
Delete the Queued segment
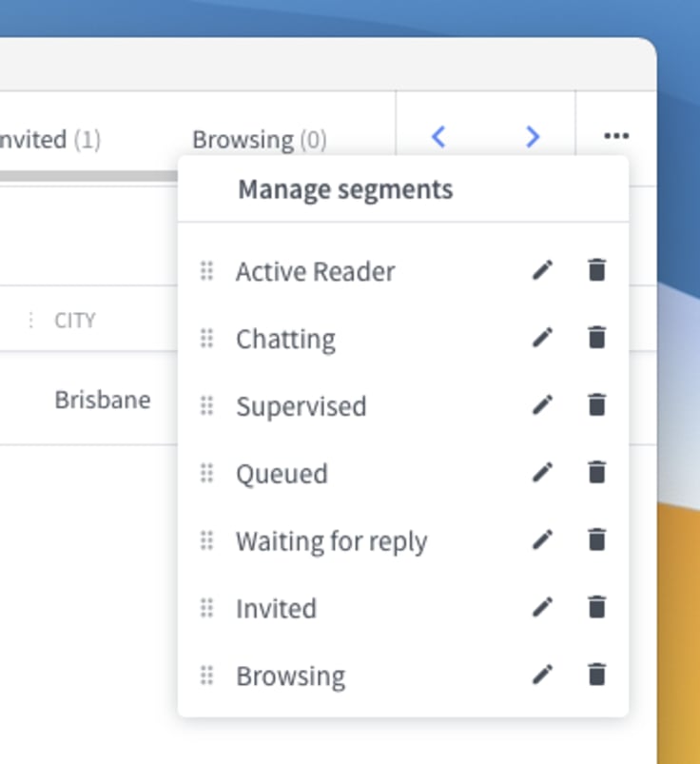tap(596, 472)
